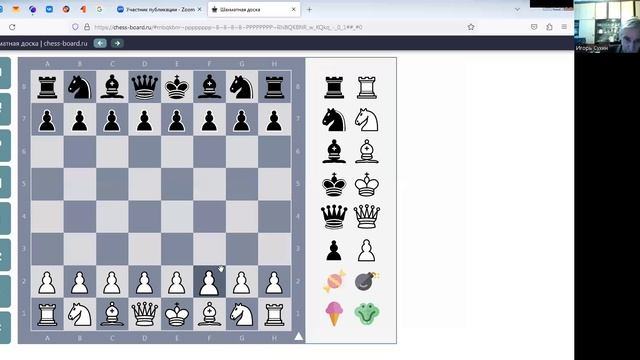Click the white rook on a1

coord(47,314)
